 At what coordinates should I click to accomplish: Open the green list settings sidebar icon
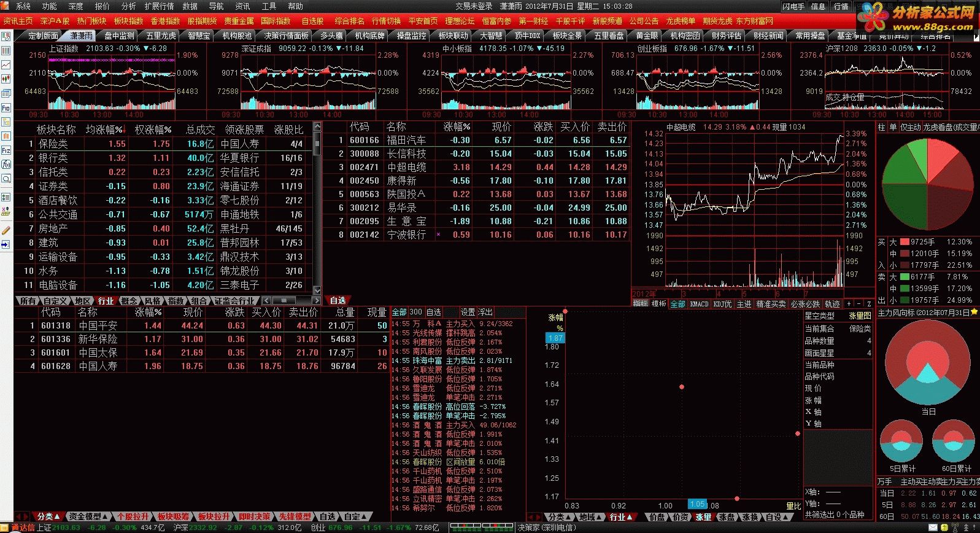coord(6,197)
